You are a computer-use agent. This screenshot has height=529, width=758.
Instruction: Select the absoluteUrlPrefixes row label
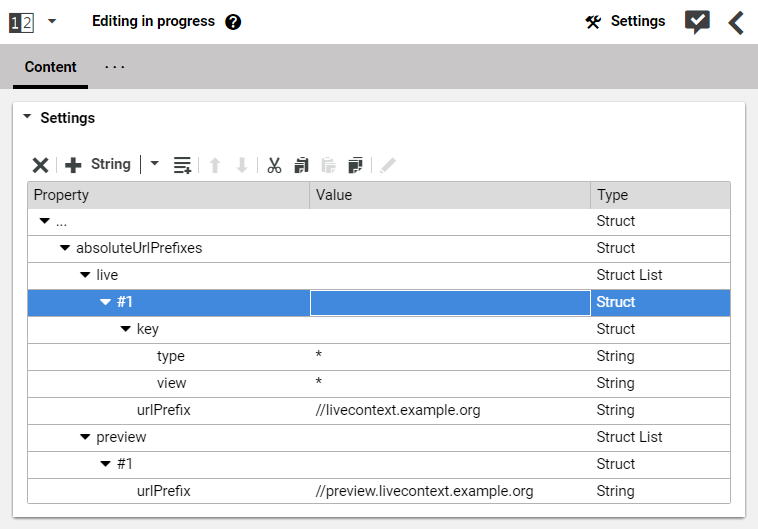coord(139,248)
